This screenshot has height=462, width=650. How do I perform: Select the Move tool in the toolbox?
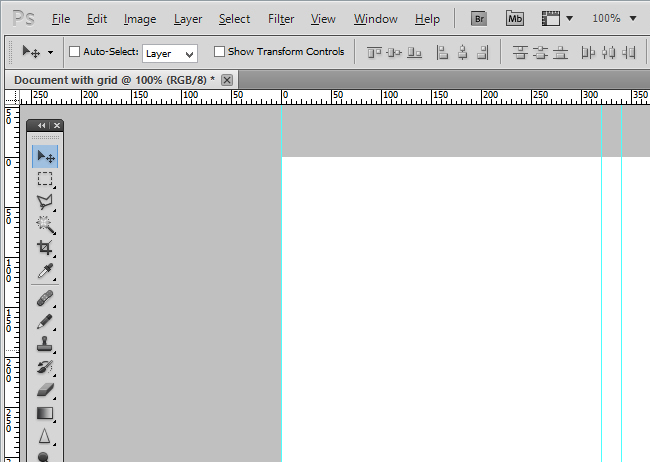point(45,156)
